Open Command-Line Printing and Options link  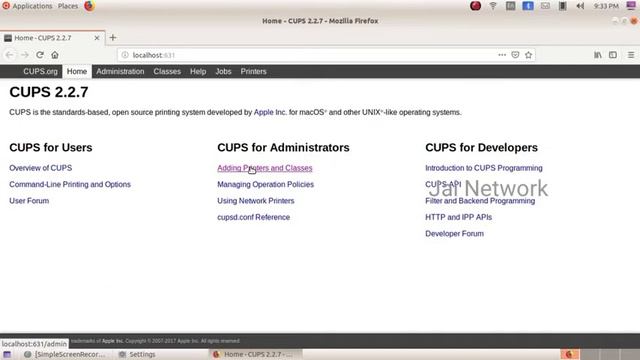70,184
